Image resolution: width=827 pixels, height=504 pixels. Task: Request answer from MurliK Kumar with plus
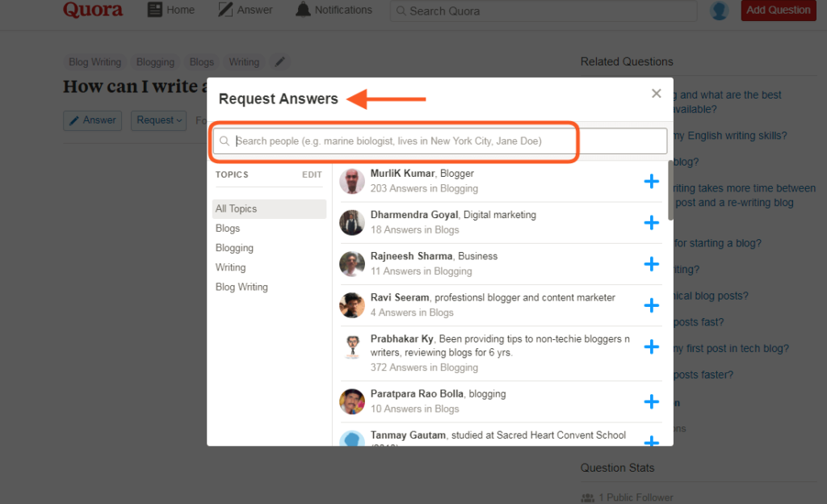[x=652, y=182]
